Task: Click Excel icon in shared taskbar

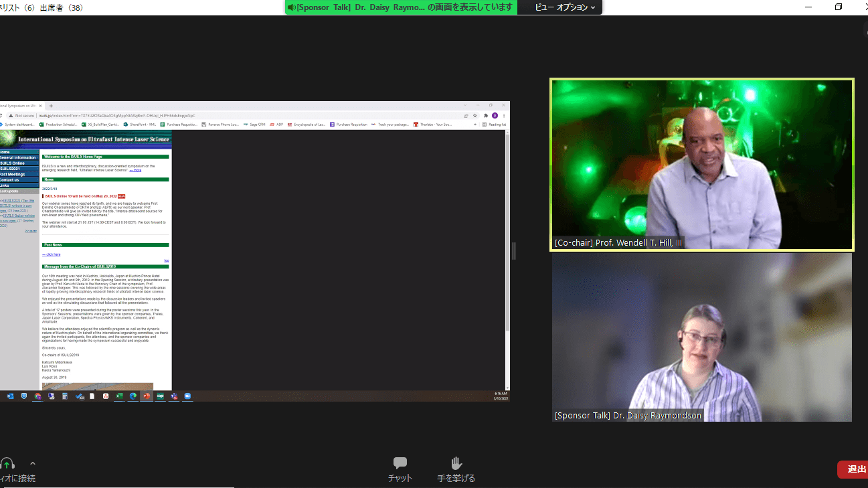Action: (119, 396)
